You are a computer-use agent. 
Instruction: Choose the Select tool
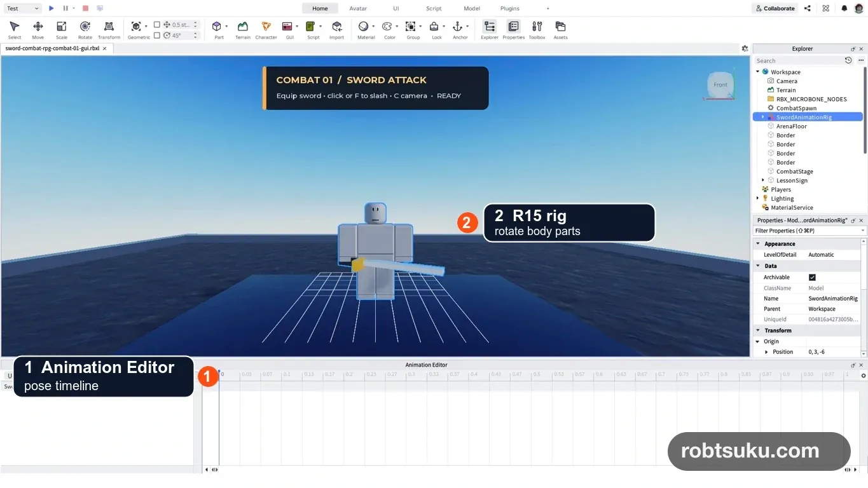15,29
